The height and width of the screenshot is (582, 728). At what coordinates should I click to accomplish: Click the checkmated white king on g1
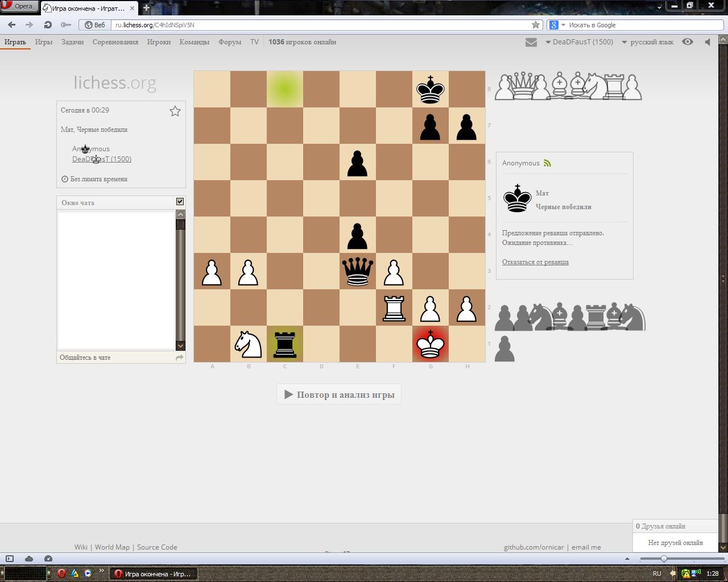pos(431,344)
